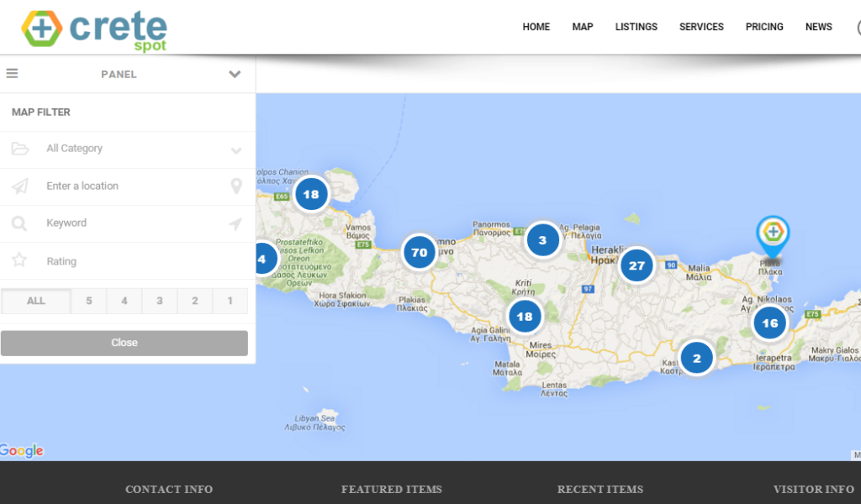861x504 pixels.
Task: Click the Google logo on the map
Action: tap(21, 451)
